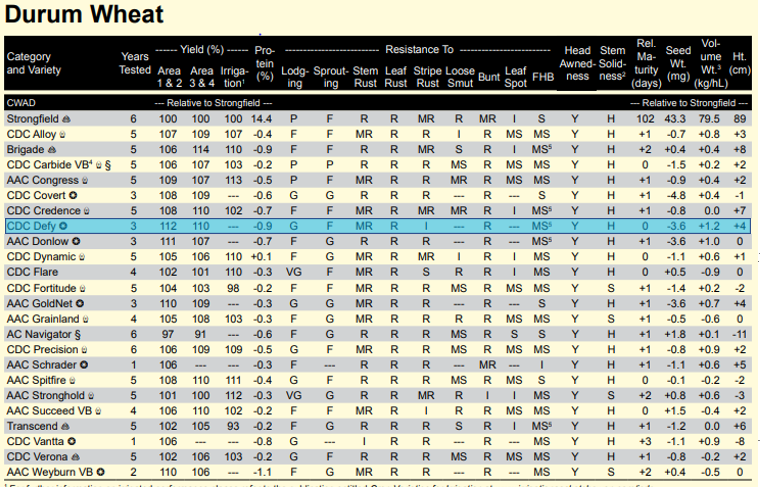Click the Leaf Spot column header
This screenshot has width=760, height=487.
[515, 77]
